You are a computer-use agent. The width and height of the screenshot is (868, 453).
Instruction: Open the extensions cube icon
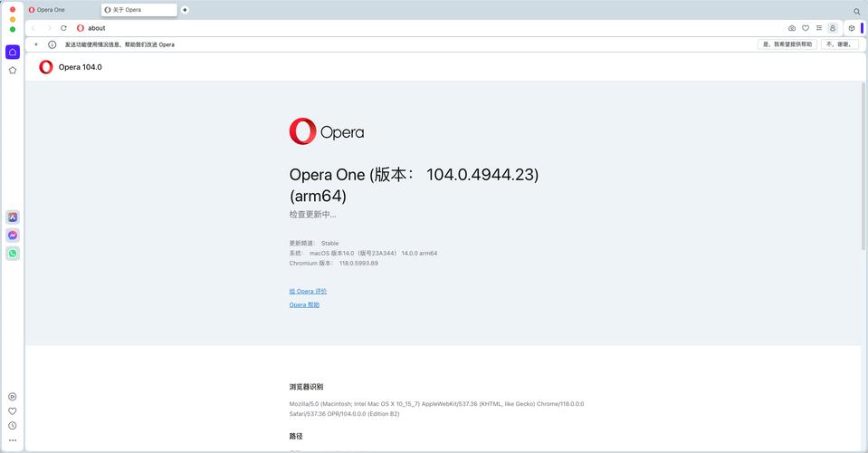click(x=852, y=28)
